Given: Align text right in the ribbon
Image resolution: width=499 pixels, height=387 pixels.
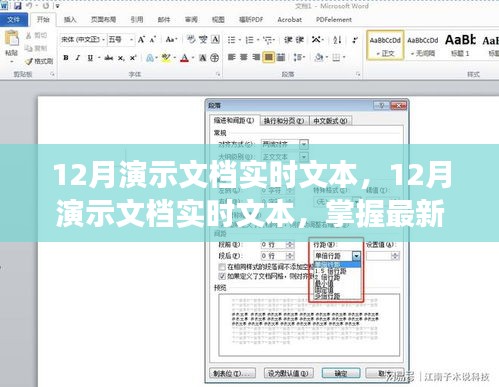Looking at the screenshot, I should click(x=256, y=57).
